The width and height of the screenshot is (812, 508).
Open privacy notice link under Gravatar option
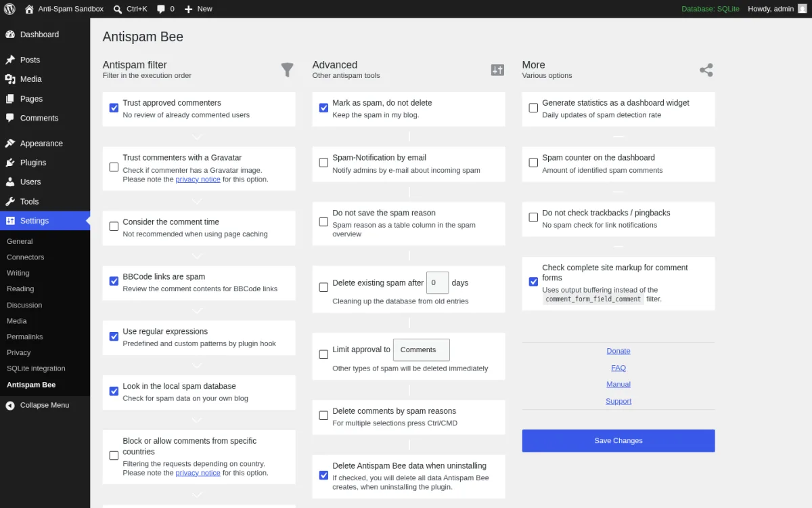coord(198,179)
